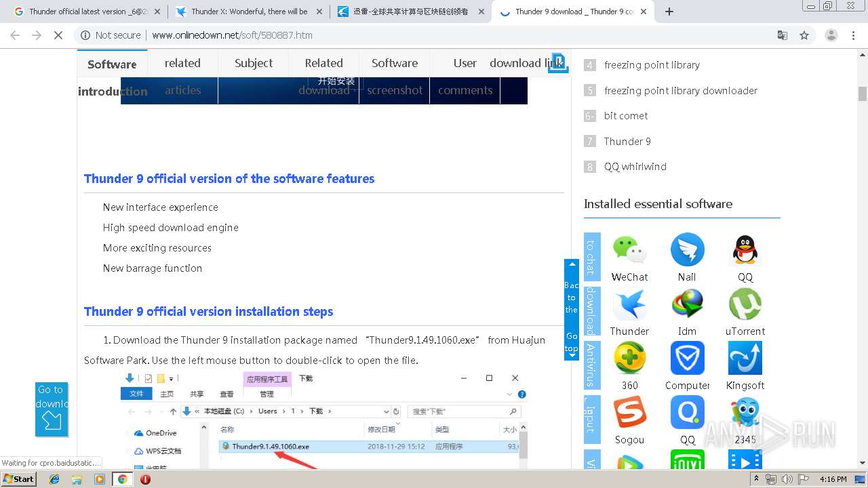Select related articles page tab
868x488 pixels.
[182, 77]
